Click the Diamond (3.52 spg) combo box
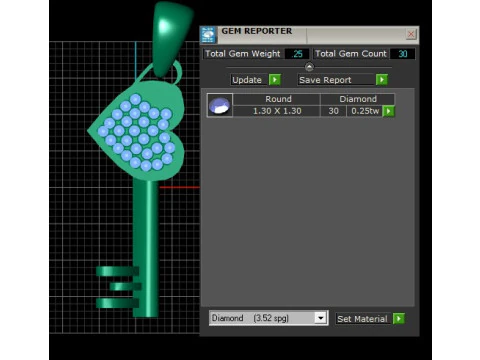The width and height of the screenshot is (480, 360). coord(269,318)
